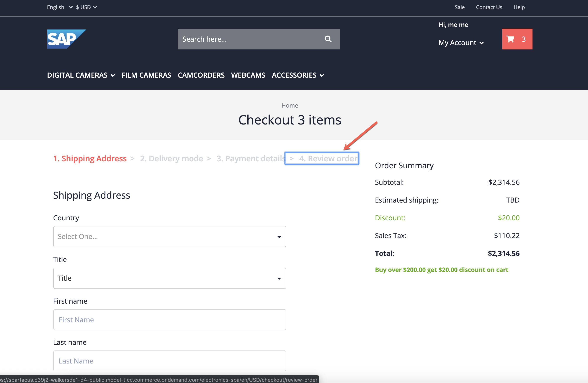Go to Webcams category
This screenshot has height=383, width=588.
pyautogui.click(x=248, y=75)
